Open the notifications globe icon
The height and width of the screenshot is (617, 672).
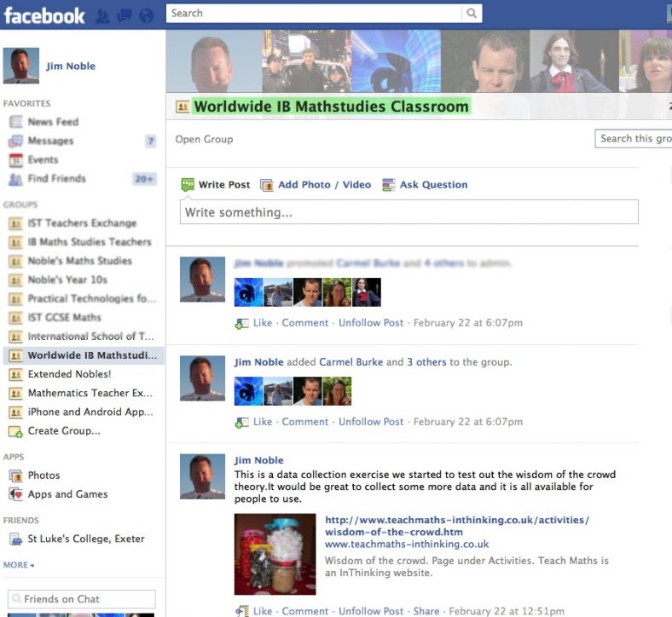pyautogui.click(x=147, y=16)
